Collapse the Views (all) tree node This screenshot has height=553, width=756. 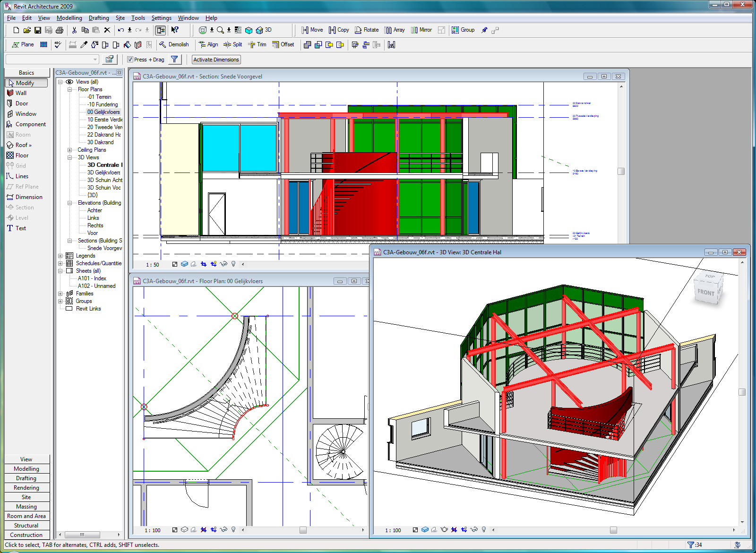60,82
